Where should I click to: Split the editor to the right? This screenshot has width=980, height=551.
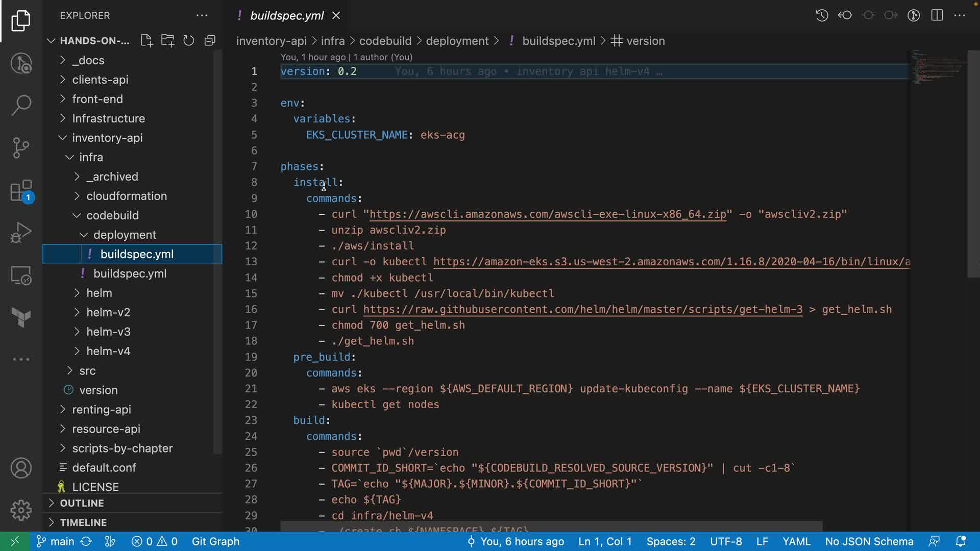(937, 15)
